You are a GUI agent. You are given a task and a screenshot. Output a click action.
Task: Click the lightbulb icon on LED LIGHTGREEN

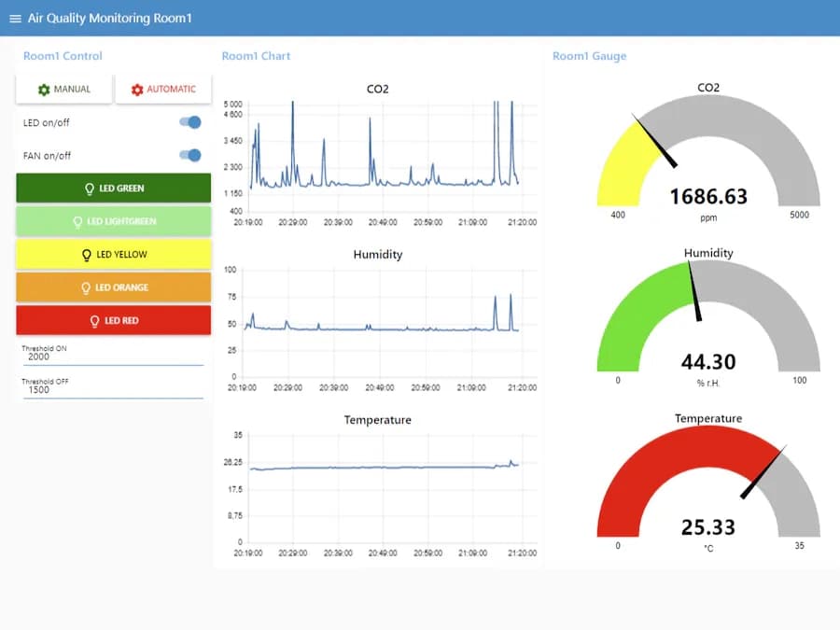click(78, 222)
